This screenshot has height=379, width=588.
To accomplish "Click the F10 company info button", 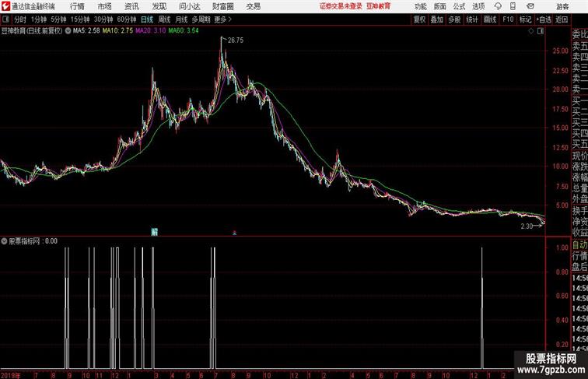I will click(508, 19).
